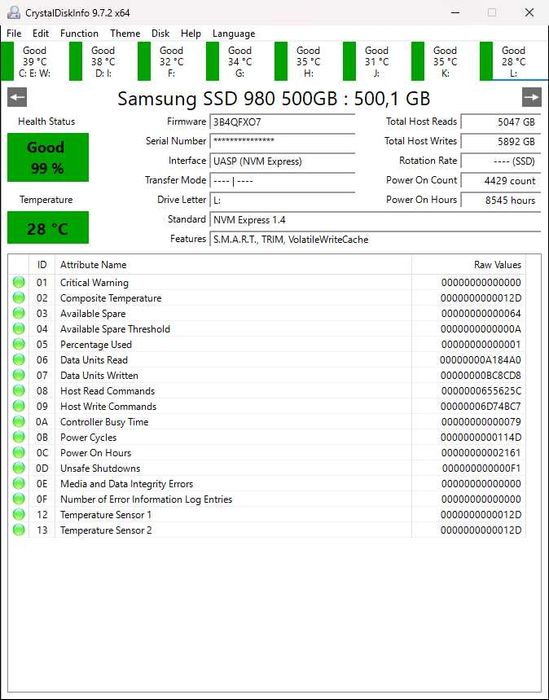Viewport: 549px width, 700px height.
Task: Click the ID column header
Action: click(42, 265)
